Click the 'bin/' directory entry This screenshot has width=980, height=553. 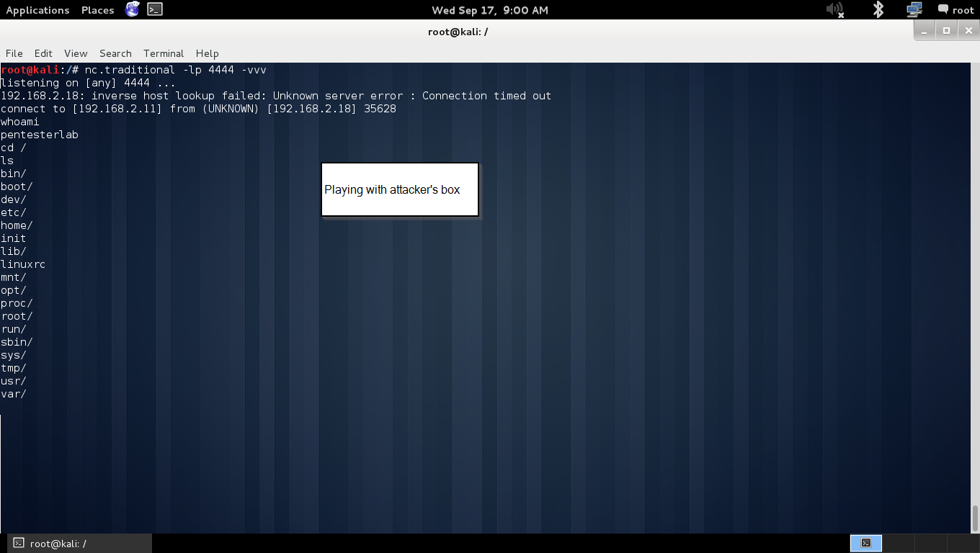tap(14, 174)
